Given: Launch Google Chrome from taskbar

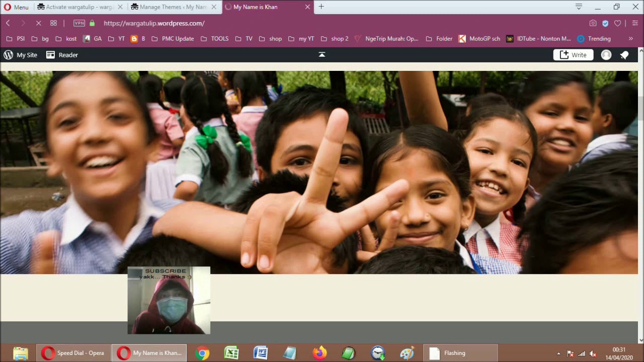Looking at the screenshot, I should [x=202, y=353].
